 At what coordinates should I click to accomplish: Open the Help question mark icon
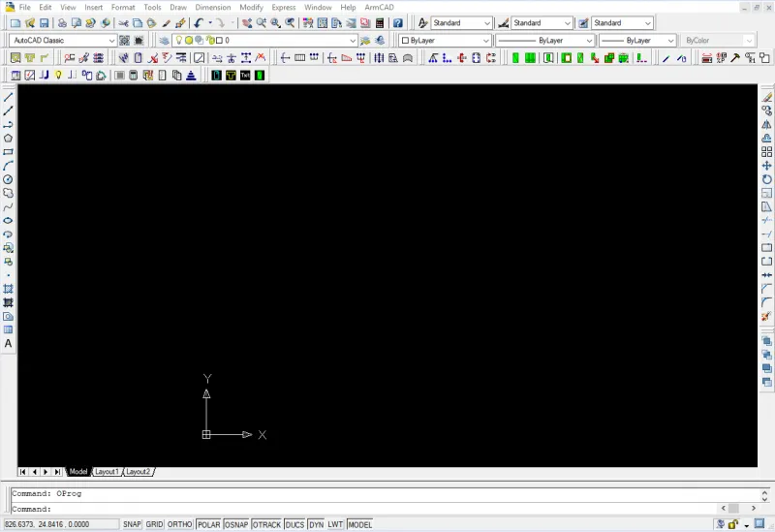pos(398,23)
